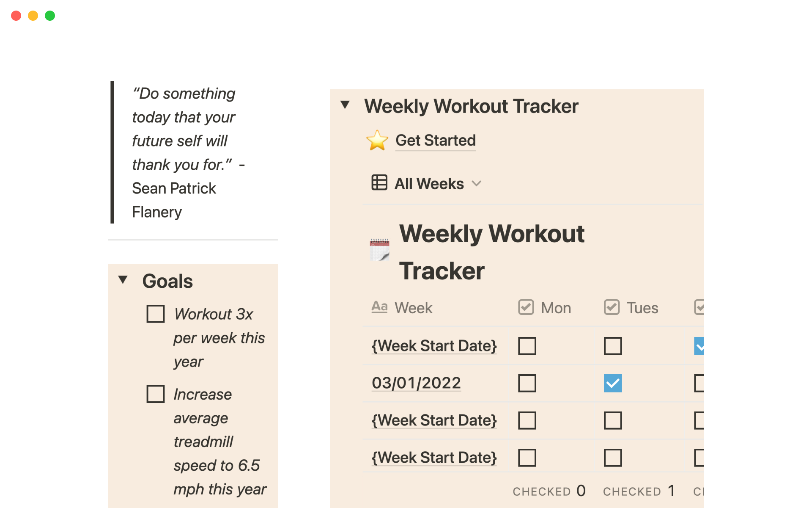Click the Mon column checkbox property icon
Screen dimensions: 812x508
pos(526,307)
